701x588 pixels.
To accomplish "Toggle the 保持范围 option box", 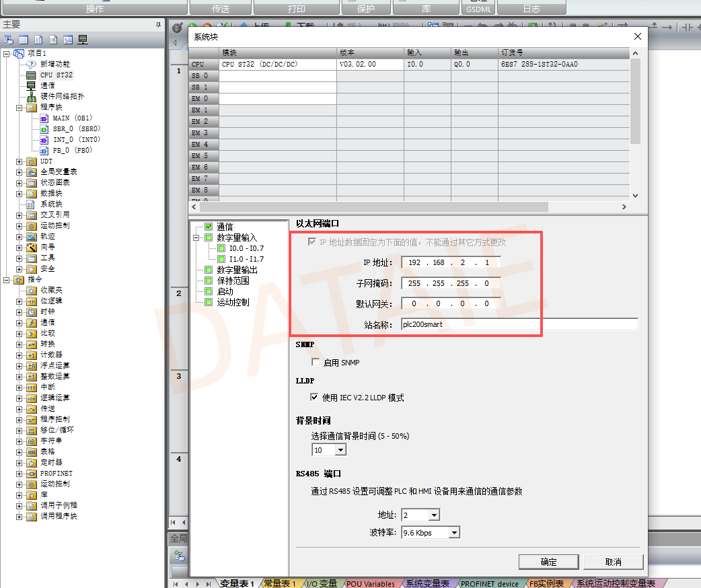I will pyautogui.click(x=209, y=281).
